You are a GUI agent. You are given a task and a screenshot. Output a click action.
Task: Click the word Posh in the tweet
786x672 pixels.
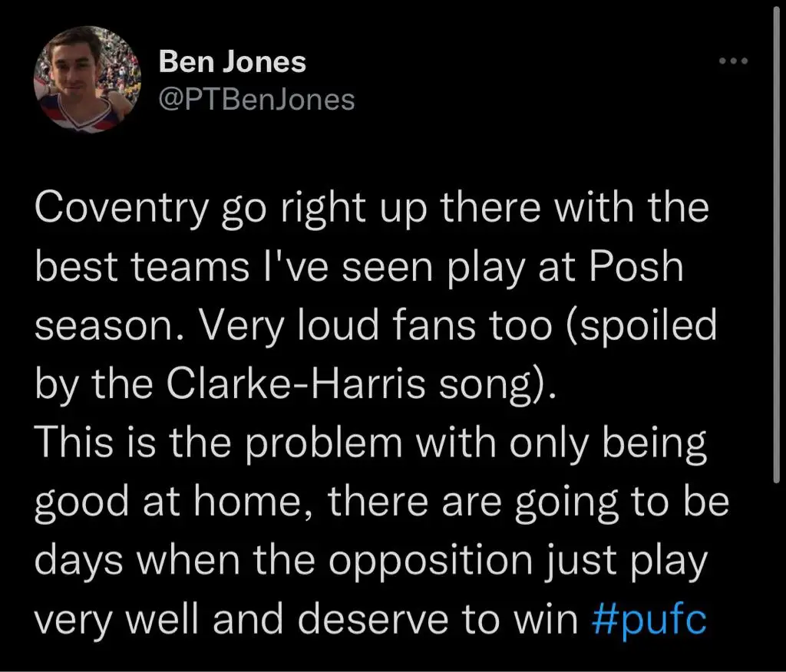tap(636, 267)
